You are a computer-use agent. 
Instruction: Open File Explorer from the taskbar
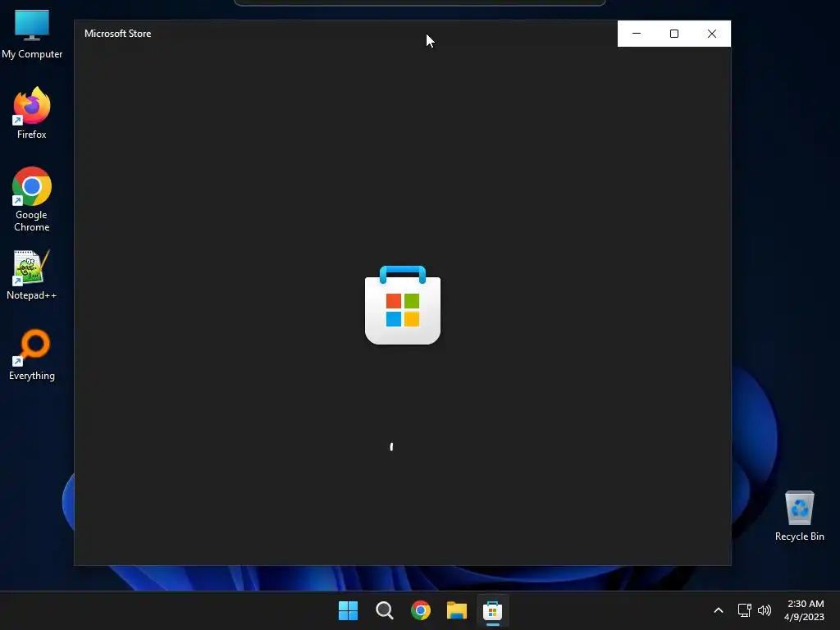point(456,610)
